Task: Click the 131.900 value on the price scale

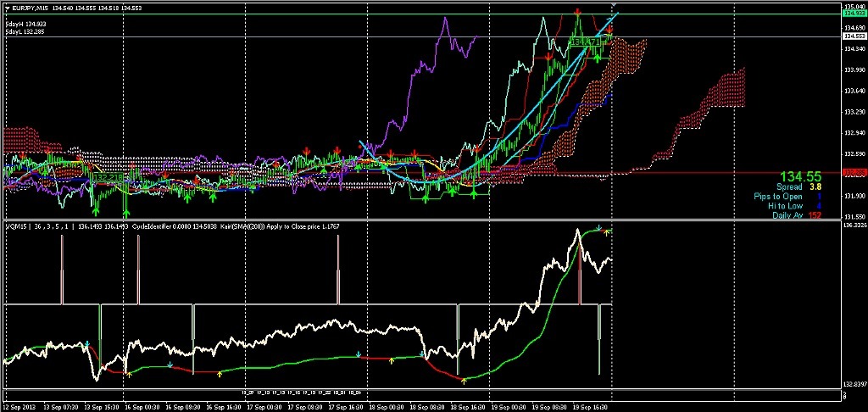Action: 855,196
